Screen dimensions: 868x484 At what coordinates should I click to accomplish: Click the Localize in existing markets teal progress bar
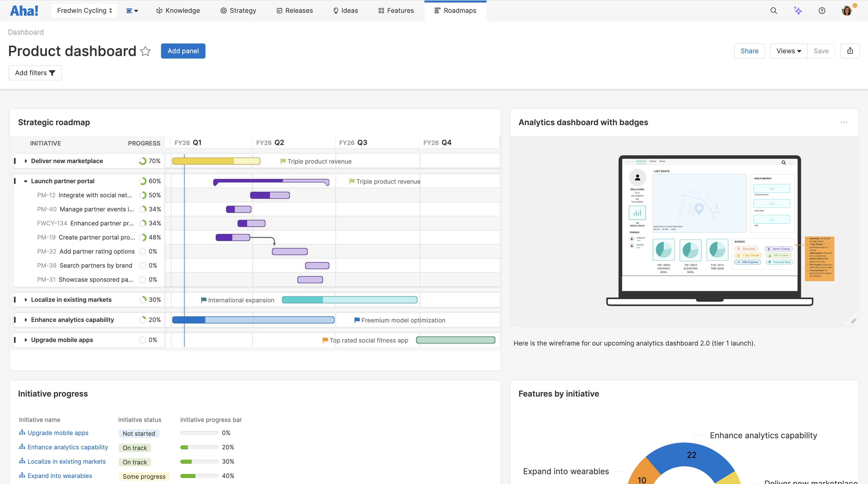349,300
